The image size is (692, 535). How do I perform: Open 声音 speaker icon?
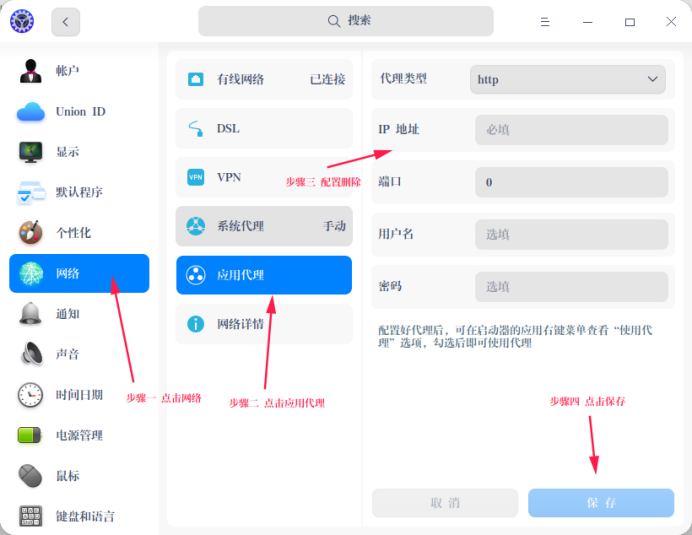[x=31, y=354]
